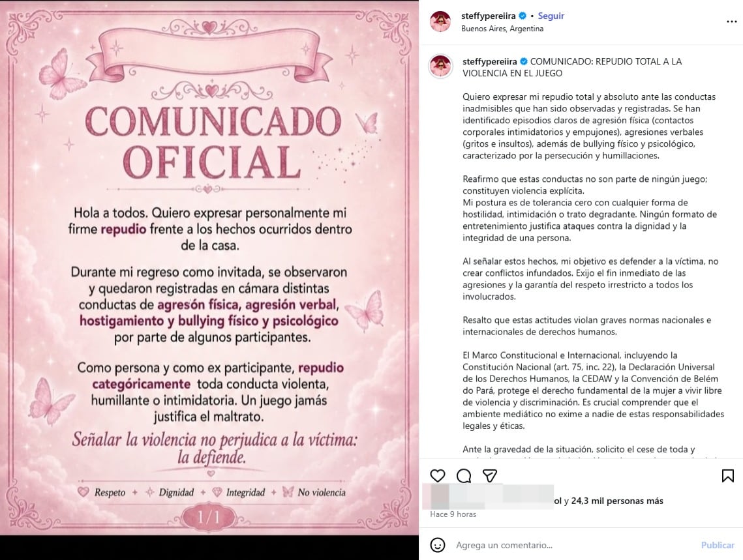Focus the 'Agrega un comentario...' field
Screen dimensions: 743x560
click(x=573, y=545)
